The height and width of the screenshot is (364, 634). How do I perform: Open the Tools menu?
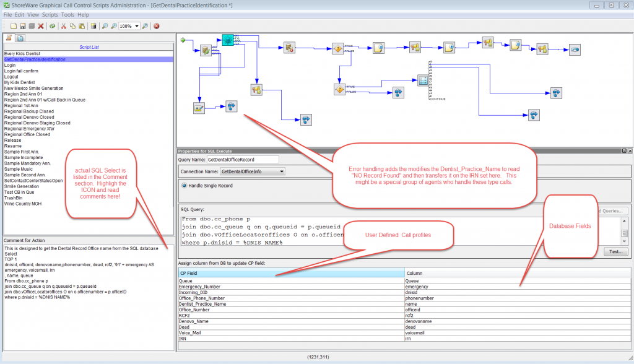click(x=69, y=14)
